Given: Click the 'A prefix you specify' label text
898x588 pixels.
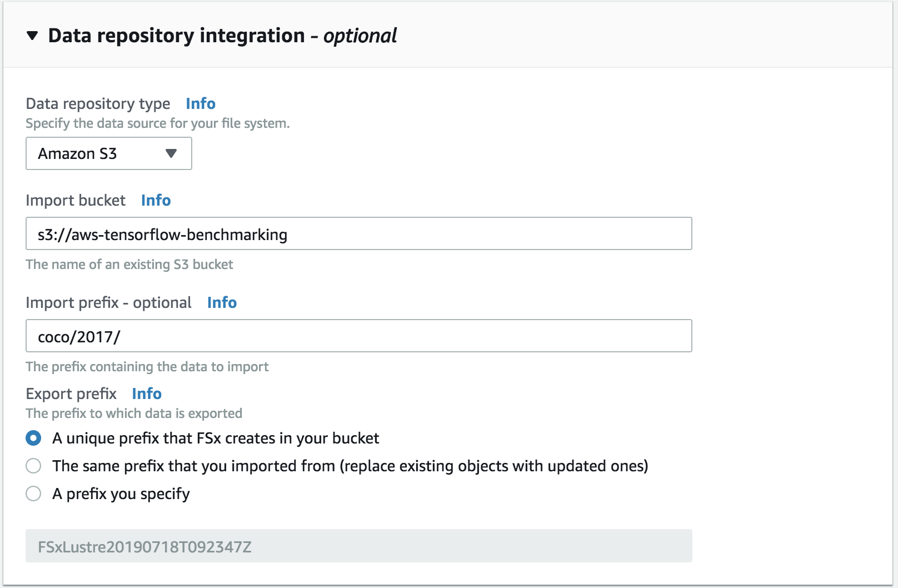Looking at the screenshot, I should click(121, 494).
